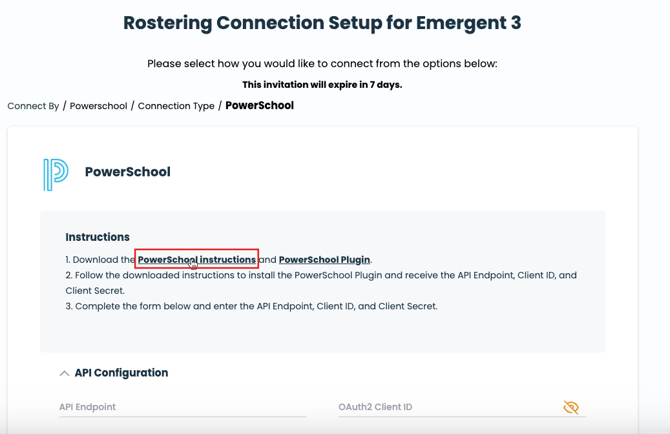Open the PowerSchool instructions link

197,260
